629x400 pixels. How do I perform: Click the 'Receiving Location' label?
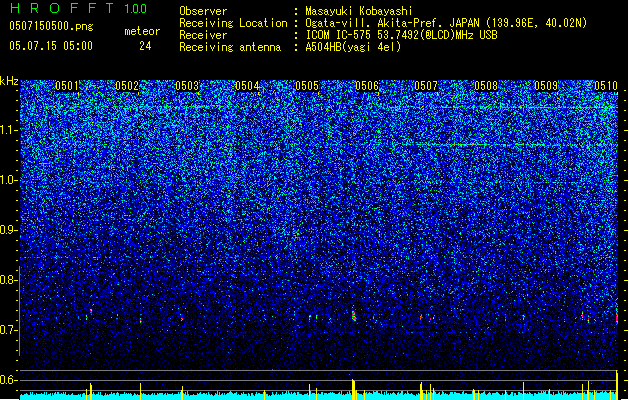(233, 23)
